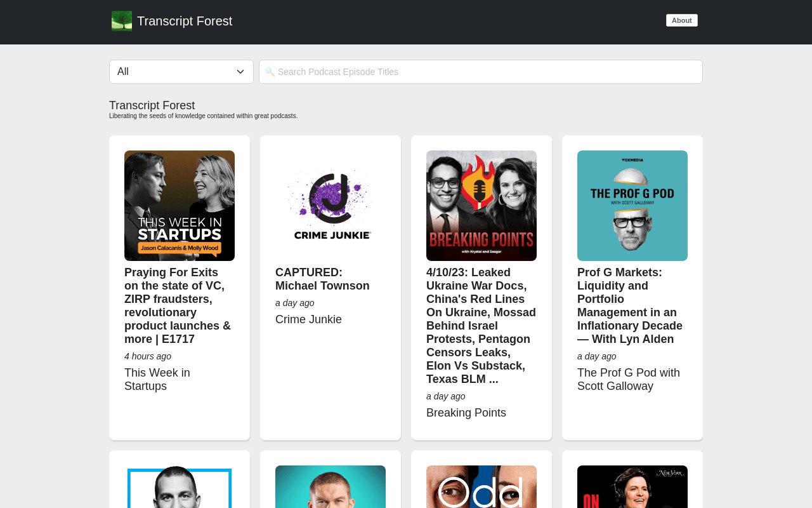Open the Odd Lots cover thumbnail
Screen dimensions: 812x508
pyautogui.click(x=481, y=487)
